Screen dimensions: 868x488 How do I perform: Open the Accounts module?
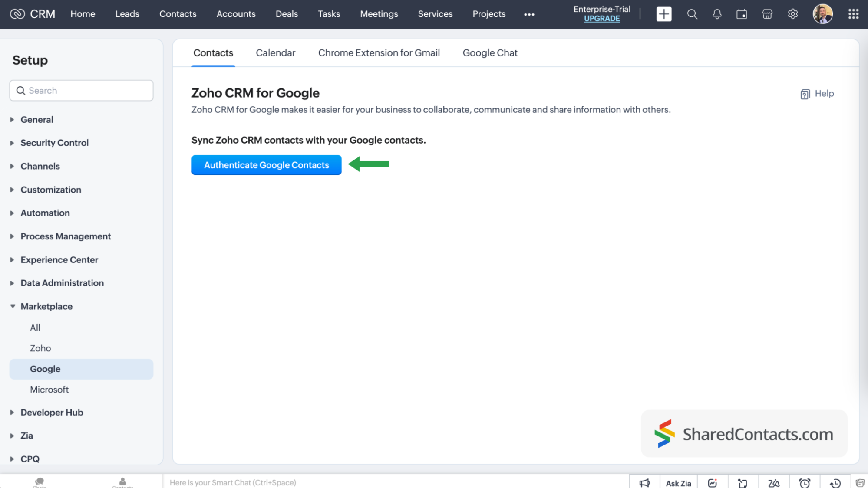(236, 14)
